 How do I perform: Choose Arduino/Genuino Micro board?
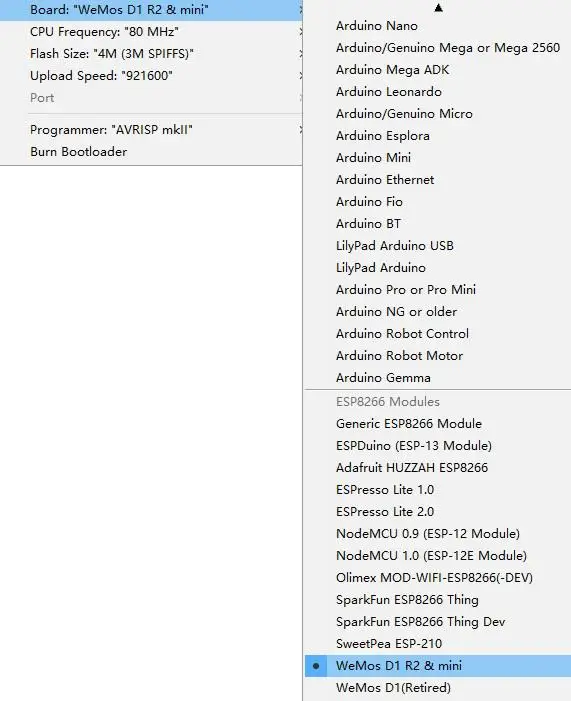[438, 114]
